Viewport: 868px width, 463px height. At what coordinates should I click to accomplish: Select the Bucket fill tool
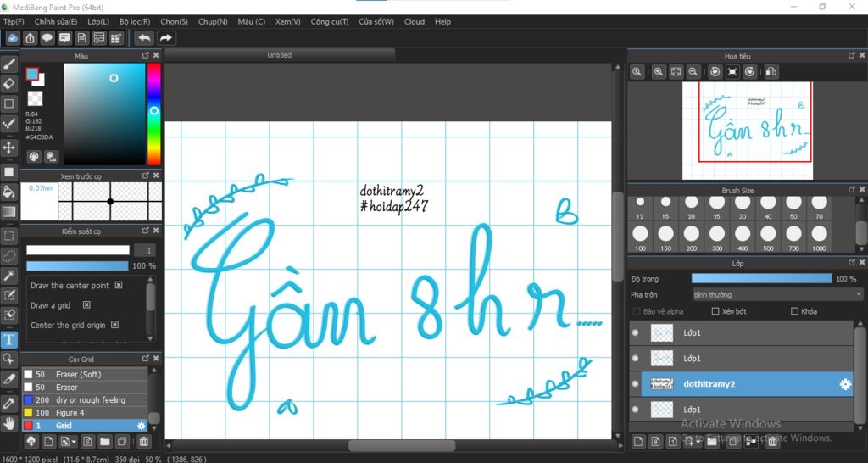pos(8,192)
